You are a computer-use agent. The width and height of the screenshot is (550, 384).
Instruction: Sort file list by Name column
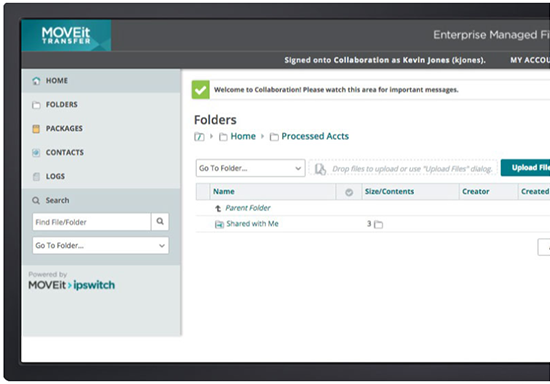pyautogui.click(x=224, y=191)
